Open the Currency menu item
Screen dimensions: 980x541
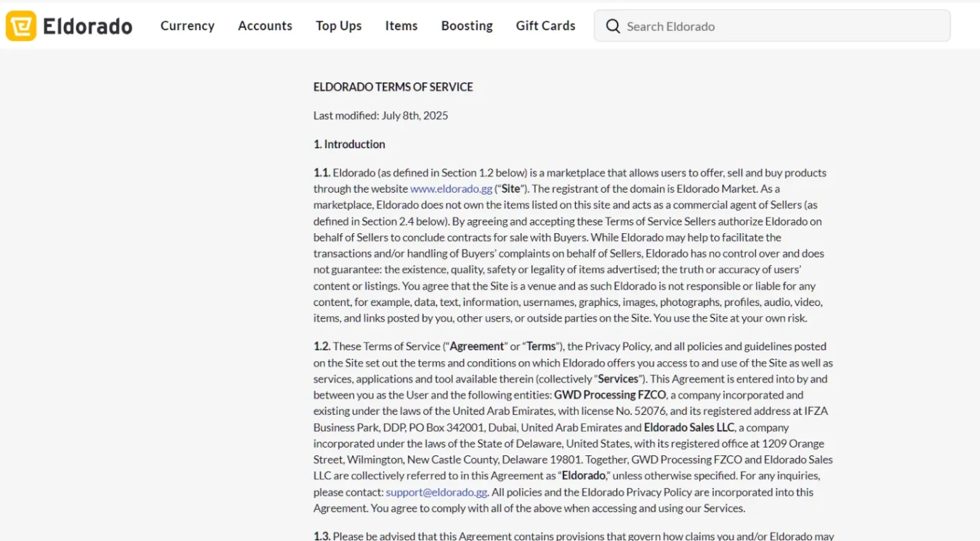[187, 26]
